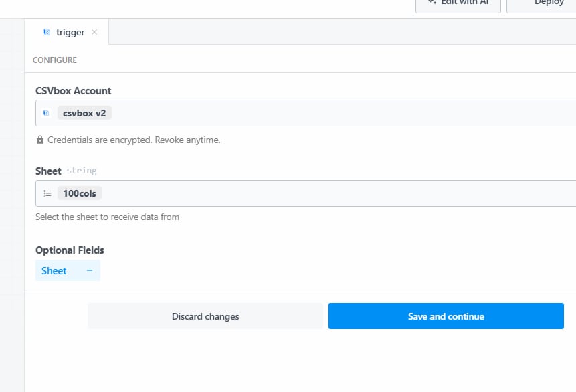Screen dimensions: 576x392
Task: Discard changes to the trigger
Action: 205,316
